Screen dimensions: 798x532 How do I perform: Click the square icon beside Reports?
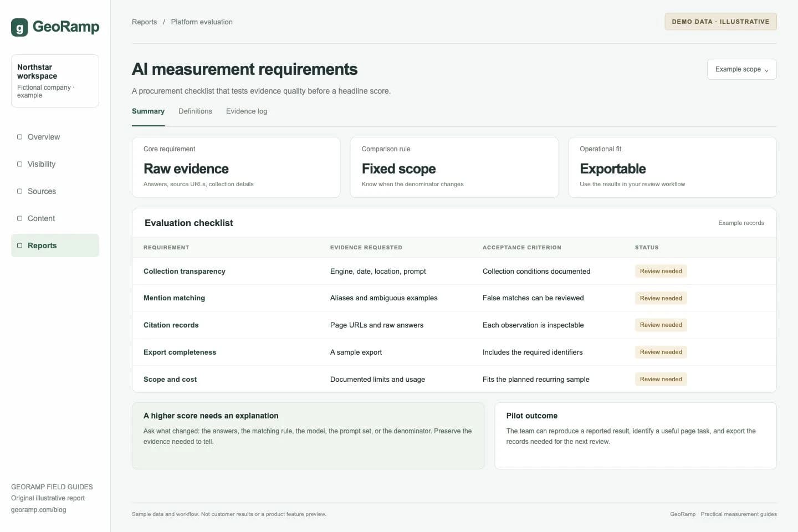click(x=20, y=245)
